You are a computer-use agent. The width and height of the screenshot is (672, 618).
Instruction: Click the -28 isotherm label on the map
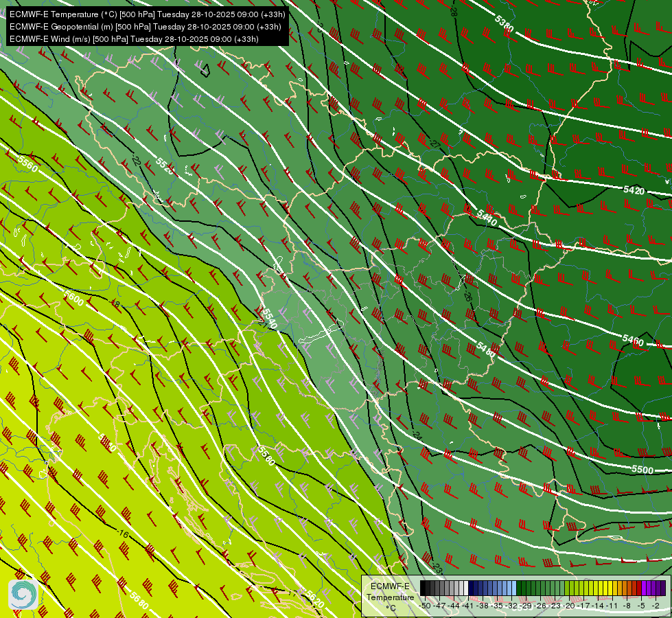pos(454,12)
